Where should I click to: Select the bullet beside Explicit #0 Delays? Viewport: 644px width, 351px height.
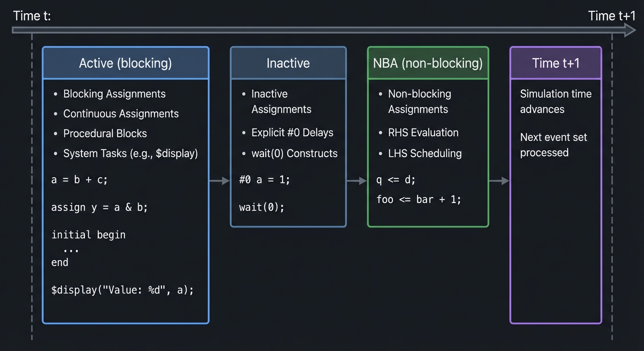243,133
